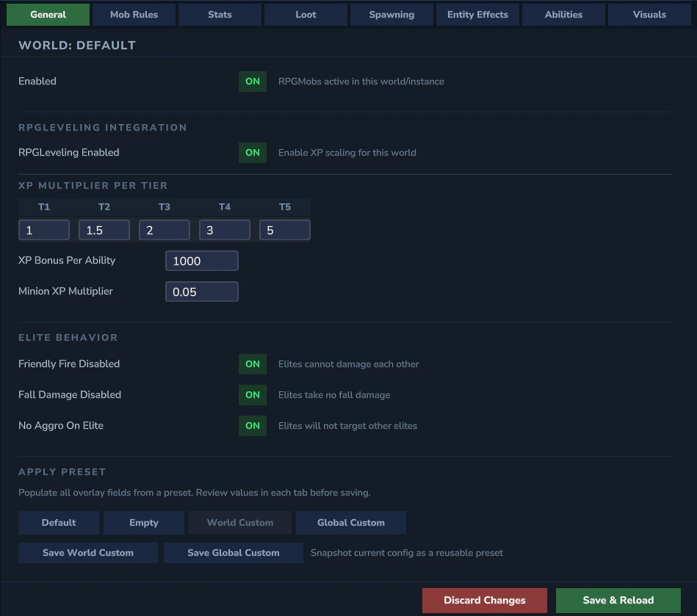Click the 'XP MULTIPLIER PER TIER' heading

click(x=93, y=186)
